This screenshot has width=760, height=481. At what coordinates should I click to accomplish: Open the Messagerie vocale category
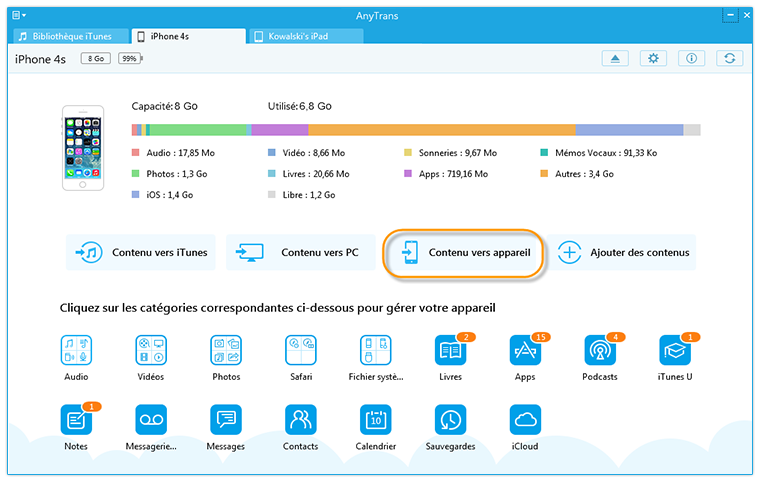(151, 420)
